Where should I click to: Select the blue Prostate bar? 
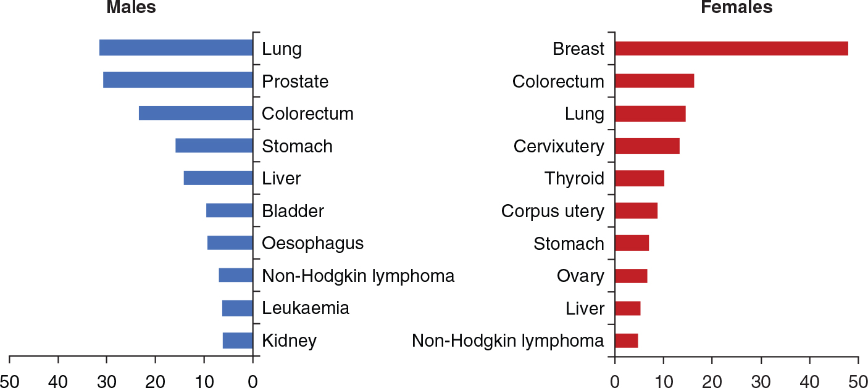pos(178,80)
